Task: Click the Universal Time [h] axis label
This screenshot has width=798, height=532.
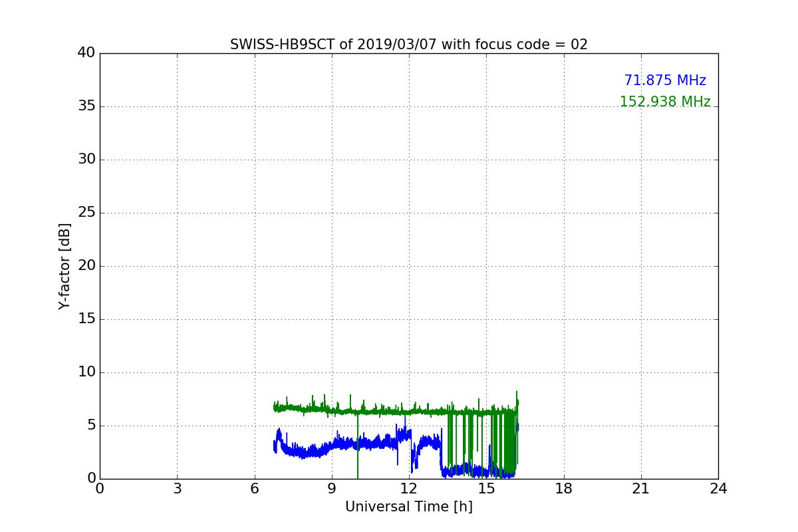Action: pos(409,507)
